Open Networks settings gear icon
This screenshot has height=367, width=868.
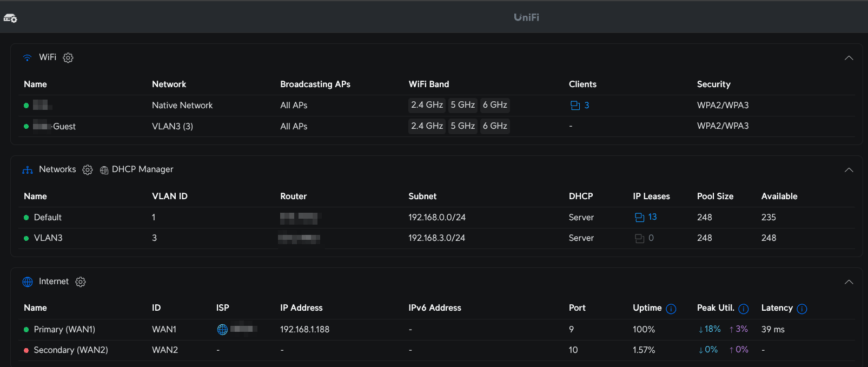click(x=87, y=170)
